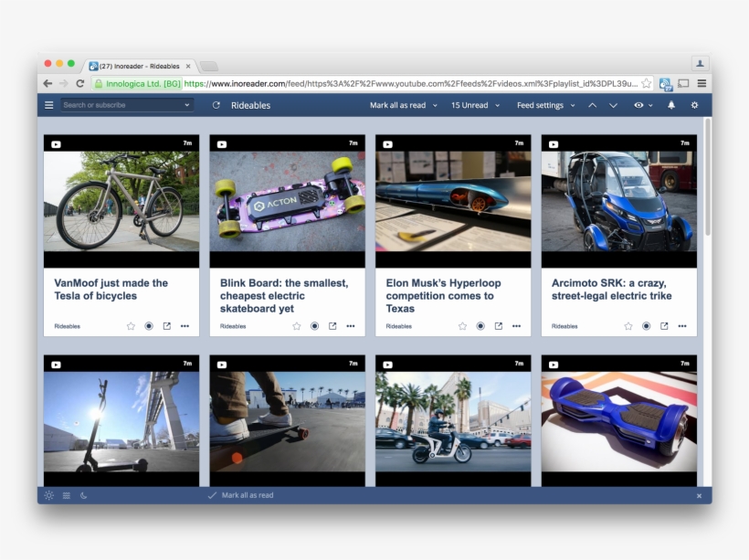749x560 pixels.
Task: Open the blue hoverboard video thumbnail
Action: coord(618,421)
